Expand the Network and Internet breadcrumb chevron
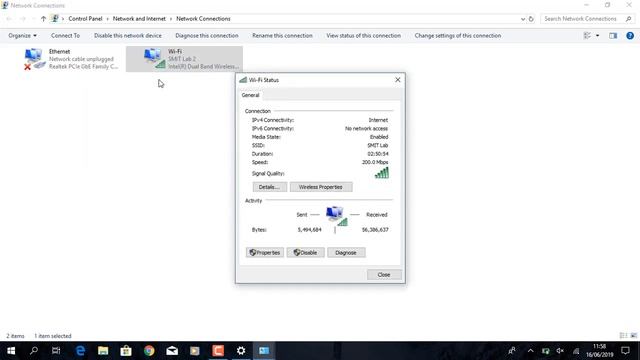Screen dimensions: 640x360 171,19
